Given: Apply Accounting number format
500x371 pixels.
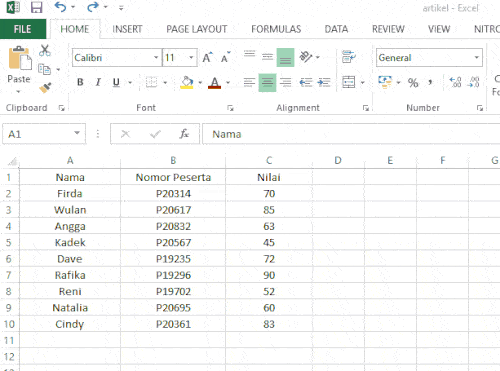Looking at the screenshot, I should pyautogui.click(x=385, y=82).
